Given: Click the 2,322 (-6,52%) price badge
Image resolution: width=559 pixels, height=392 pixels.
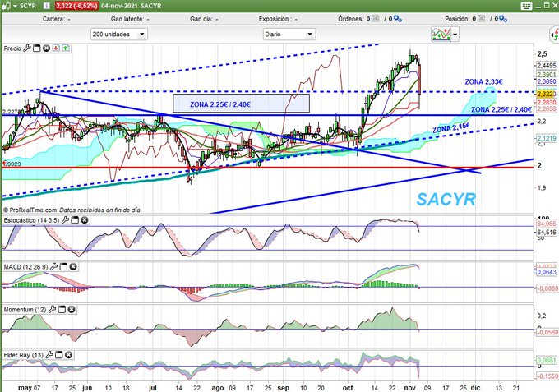Looking at the screenshot, I should click(76, 6).
